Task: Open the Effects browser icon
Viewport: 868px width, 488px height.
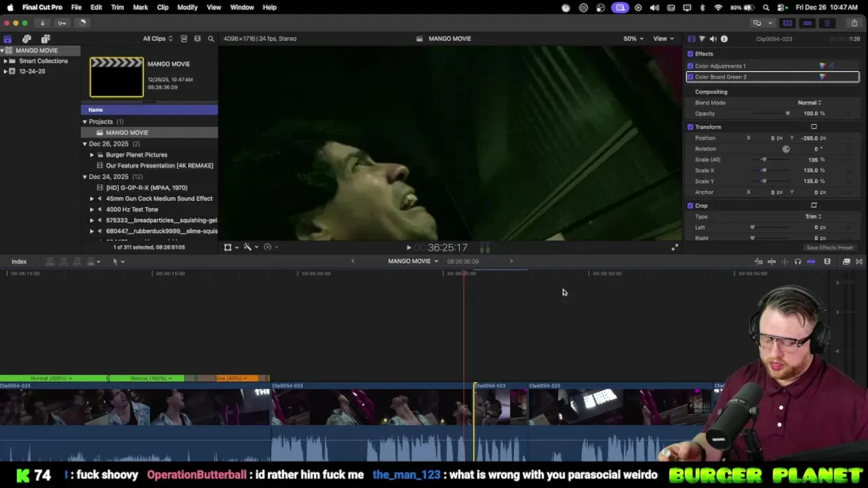Action: [x=846, y=262]
